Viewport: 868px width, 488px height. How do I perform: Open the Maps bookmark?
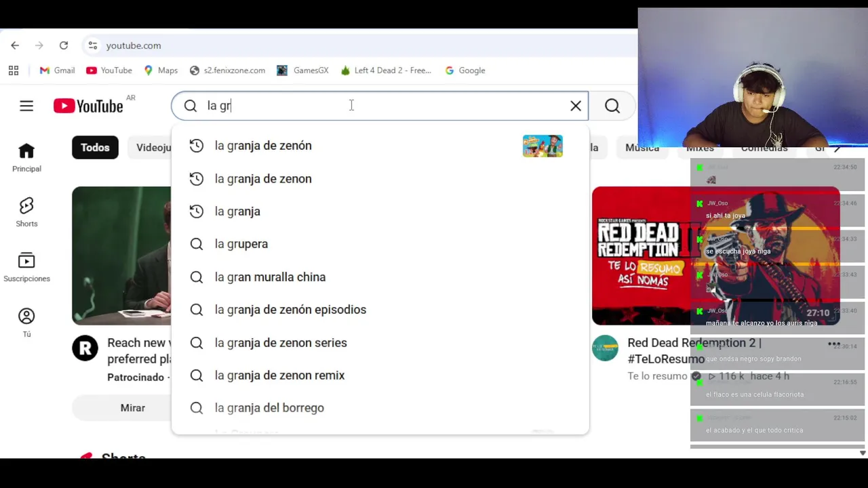161,70
